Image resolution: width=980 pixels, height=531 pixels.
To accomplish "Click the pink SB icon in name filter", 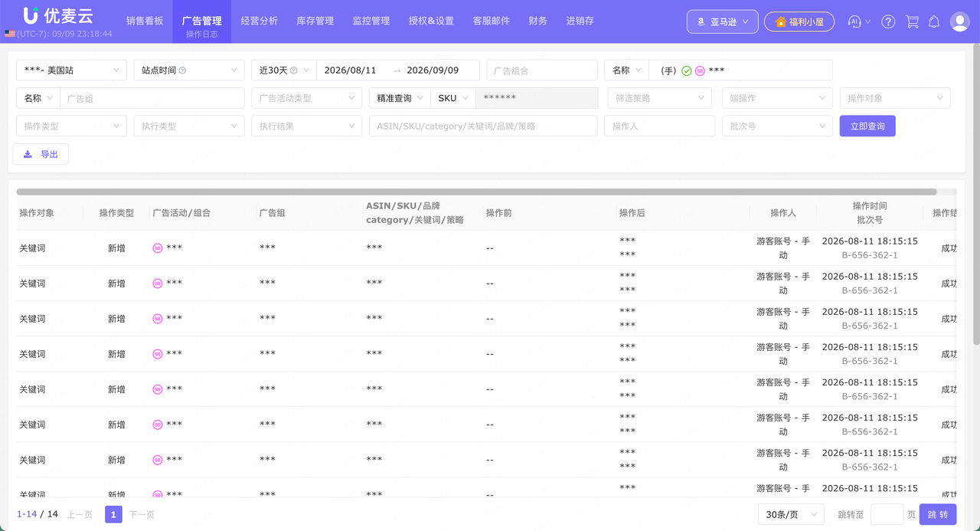I will click(700, 70).
